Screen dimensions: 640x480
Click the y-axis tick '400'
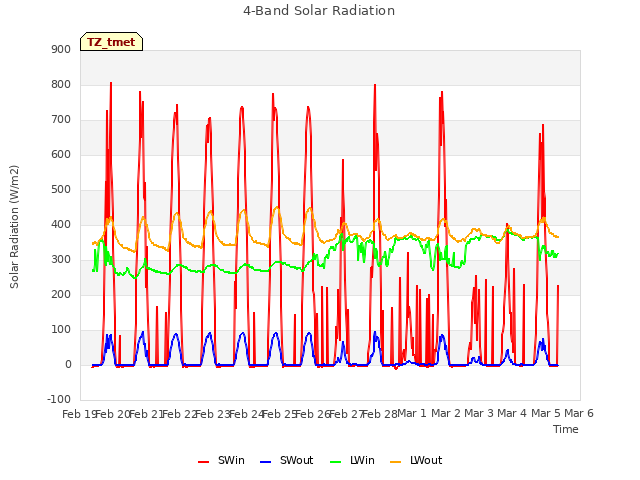point(61,224)
